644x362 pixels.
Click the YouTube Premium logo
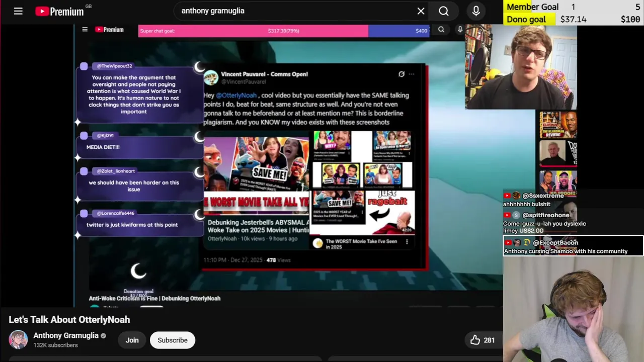coord(59,11)
